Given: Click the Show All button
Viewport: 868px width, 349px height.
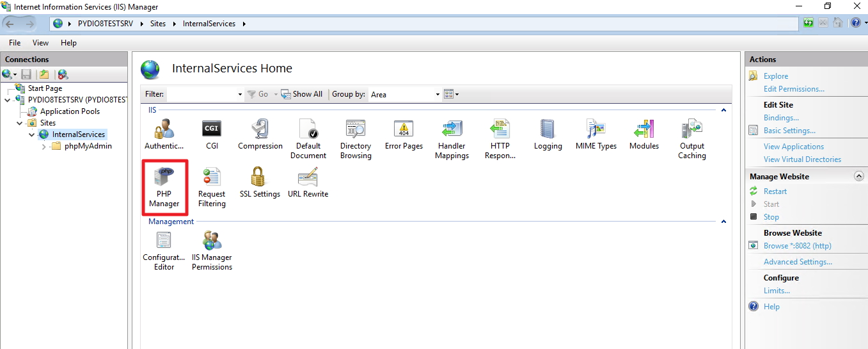Looking at the screenshot, I should click(x=302, y=94).
